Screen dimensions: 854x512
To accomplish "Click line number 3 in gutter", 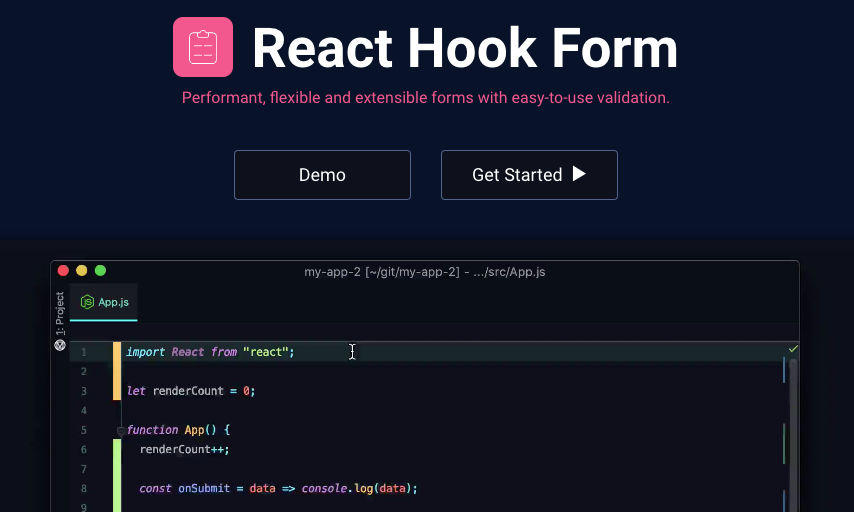I will pyautogui.click(x=84, y=391).
